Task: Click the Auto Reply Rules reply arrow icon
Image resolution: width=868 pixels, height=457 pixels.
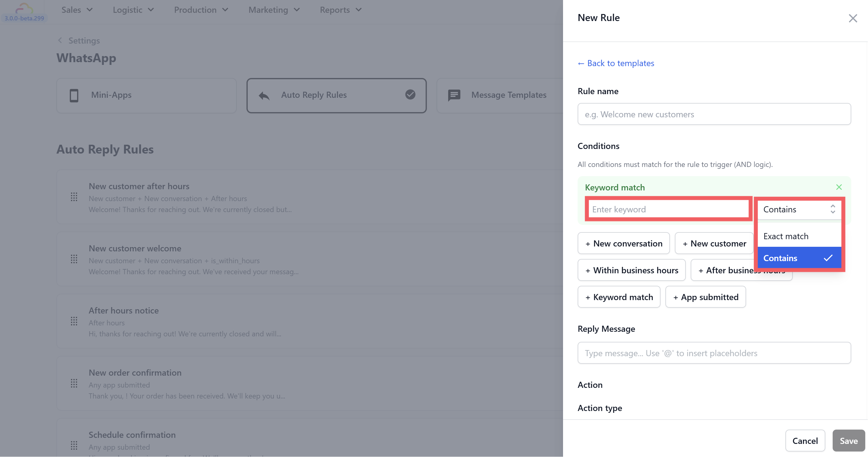Action: (264, 96)
